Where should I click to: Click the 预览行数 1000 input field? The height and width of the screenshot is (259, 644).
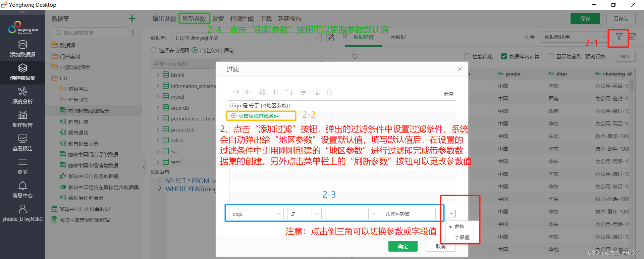tap(625, 56)
